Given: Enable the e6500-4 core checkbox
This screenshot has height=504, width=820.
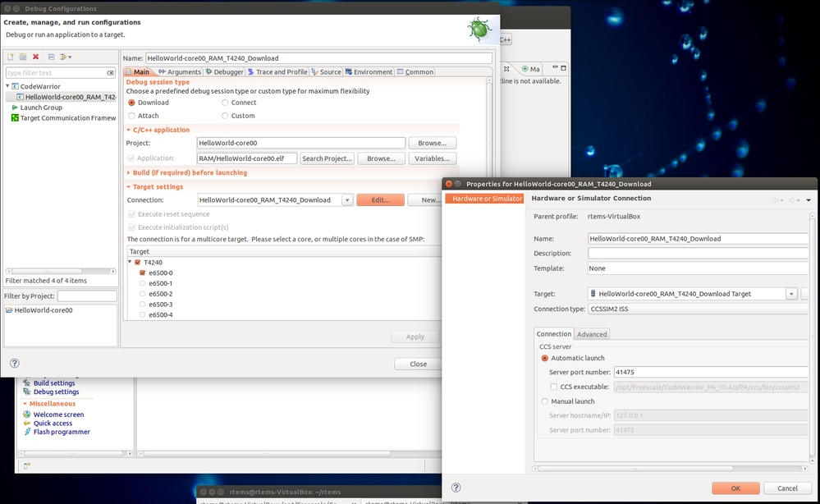Looking at the screenshot, I should 142,314.
